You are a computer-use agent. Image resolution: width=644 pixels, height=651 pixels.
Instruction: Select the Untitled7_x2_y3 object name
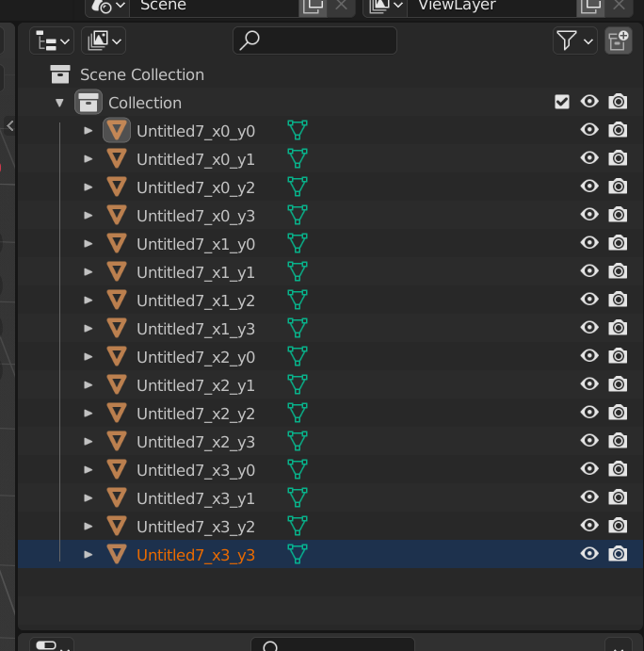pos(196,442)
